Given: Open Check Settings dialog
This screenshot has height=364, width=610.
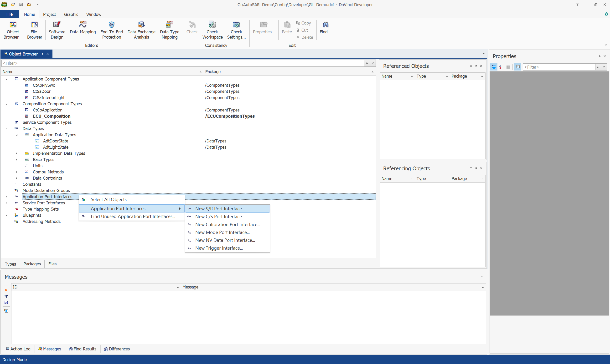Looking at the screenshot, I should pos(236,30).
